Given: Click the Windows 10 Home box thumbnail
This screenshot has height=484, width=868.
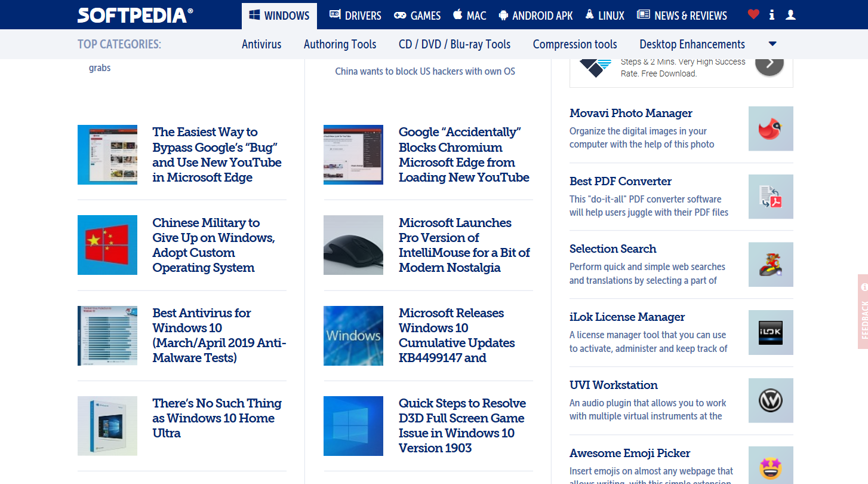Looking at the screenshot, I should coord(107,426).
